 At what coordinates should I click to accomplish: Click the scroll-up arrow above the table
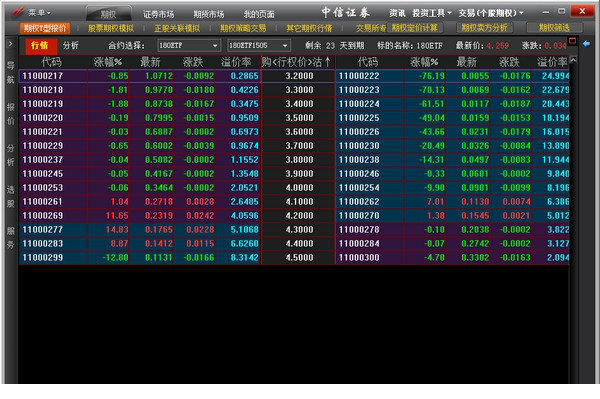573,60
